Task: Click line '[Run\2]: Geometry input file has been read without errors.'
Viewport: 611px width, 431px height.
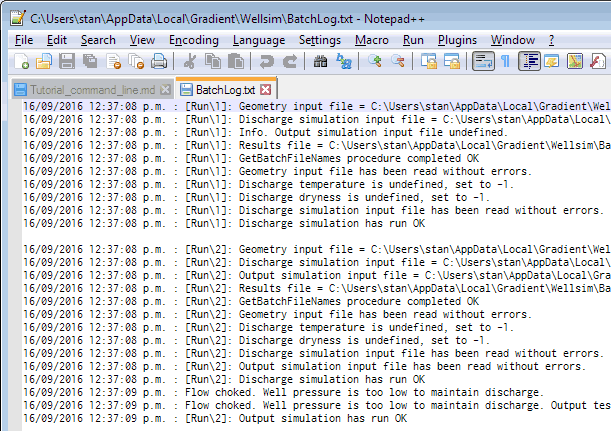Action: click(x=277, y=314)
